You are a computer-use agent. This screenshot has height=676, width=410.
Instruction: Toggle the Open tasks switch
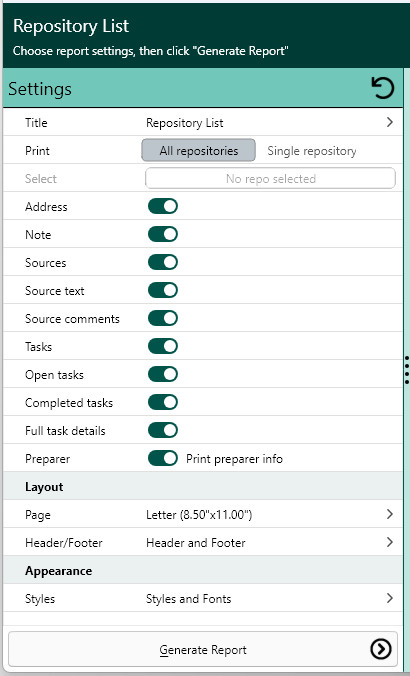click(163, 374)
